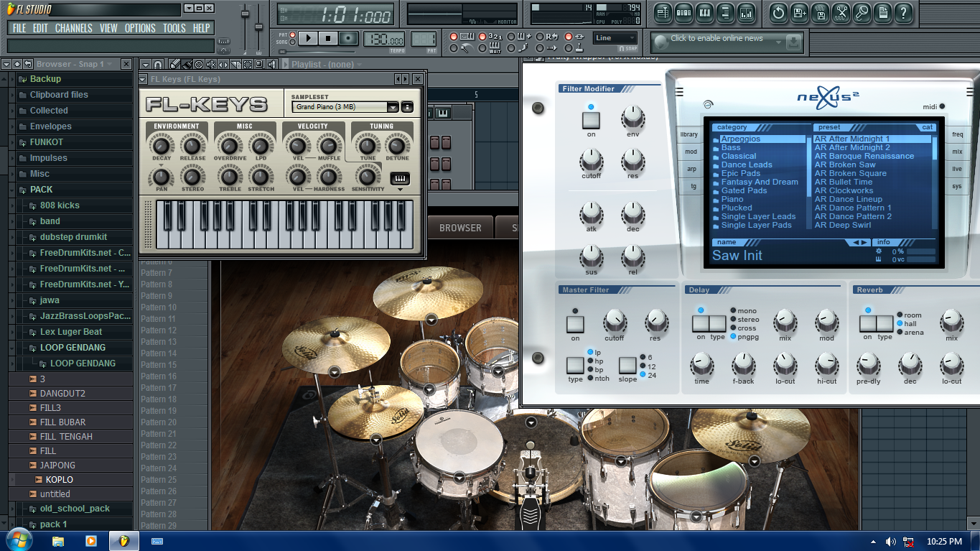The height and width of the screenshot is (551, 980).
Task: Open the Line snap dropdown
Action: 615,38
